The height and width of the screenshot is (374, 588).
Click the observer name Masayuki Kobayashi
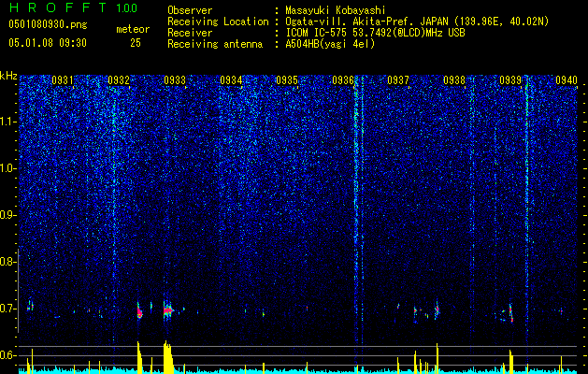click(336, 10)
